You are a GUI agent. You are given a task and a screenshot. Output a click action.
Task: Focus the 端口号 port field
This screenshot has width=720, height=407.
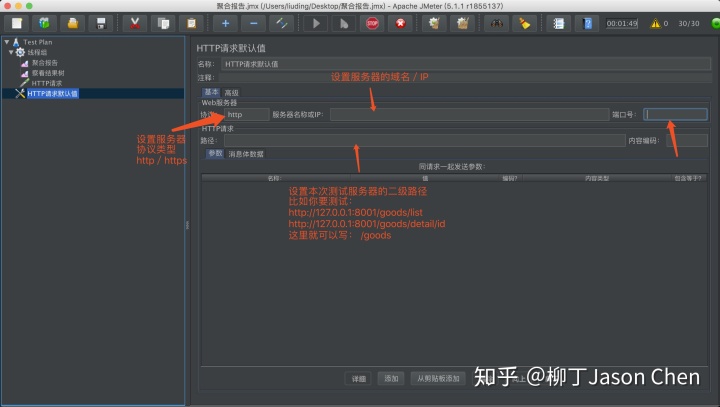[x=675, y=114]
